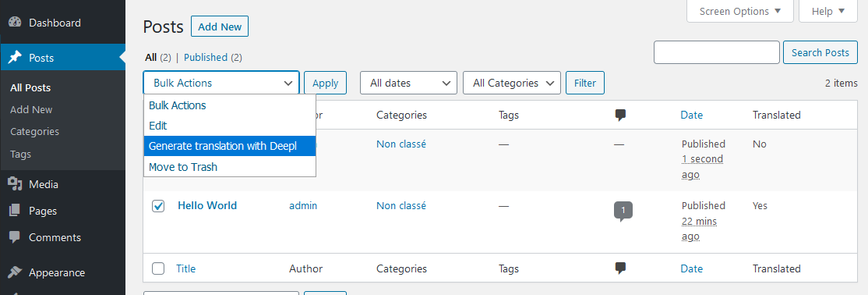Viewport: 868px width, 295px height.
Task: Toggle the select-all checkbox in the footer row
Action: pos(158,268)
